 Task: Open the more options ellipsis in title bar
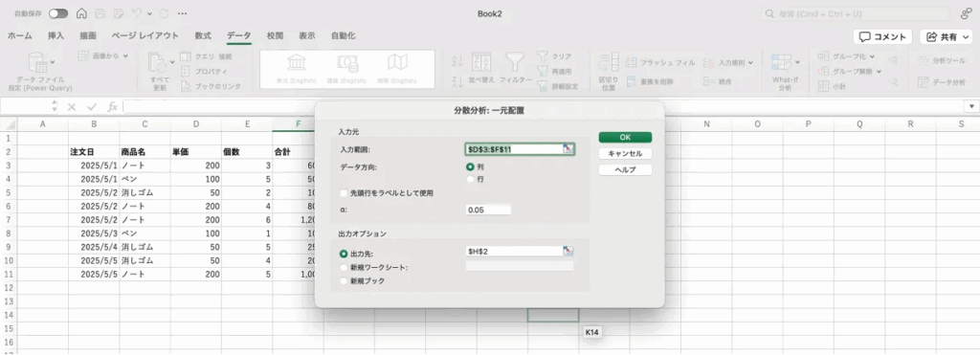point(183,13)
